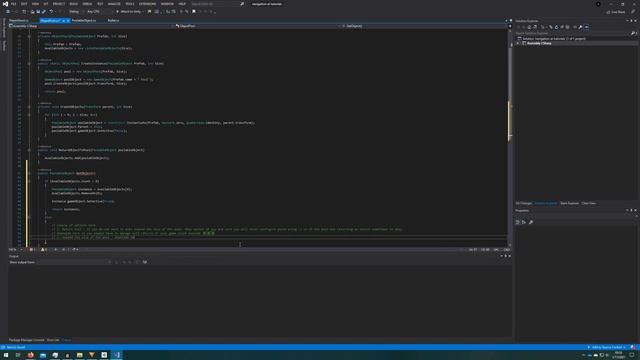Click Solution Explorer refresh icon
This screenshot has height=360, width=640.
click(556, 27)
